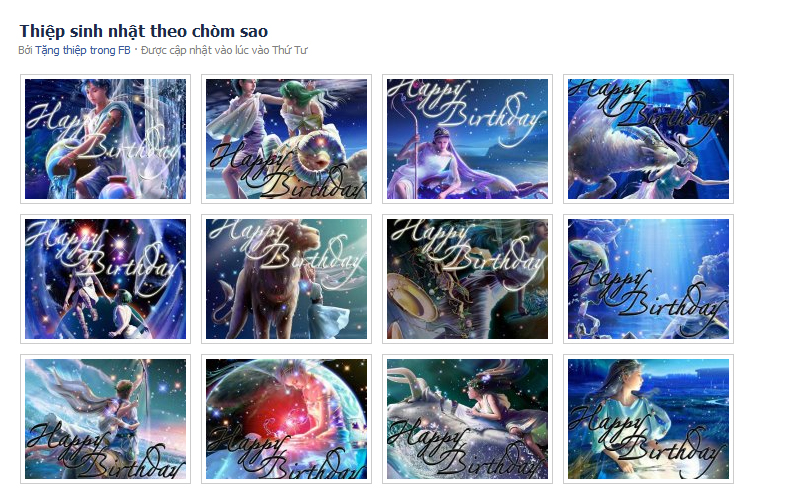The height and width of the screenshot is (490, 792).
Task: Open the Pisces underwater fish card
Action: (648, 279)
